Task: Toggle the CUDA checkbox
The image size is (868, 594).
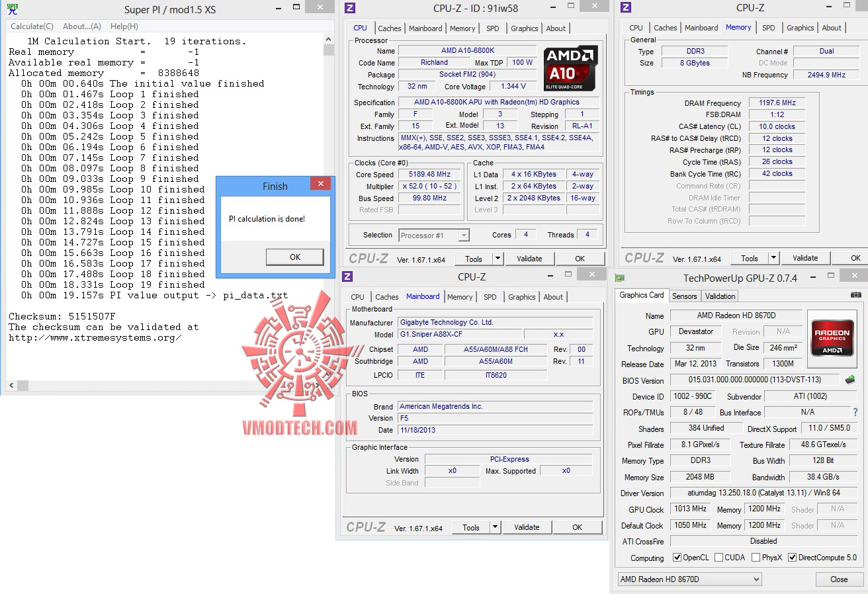Action: [x=719, y=558]
